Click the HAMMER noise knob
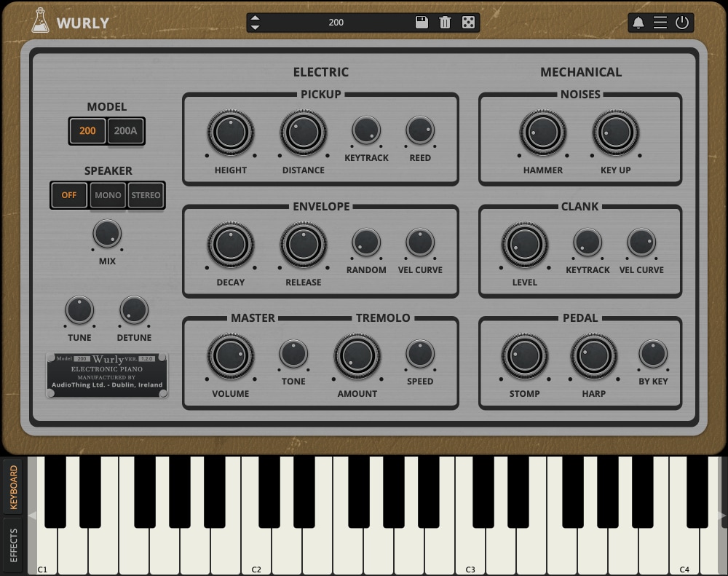Image resolution: width=728 pixels, height=576 pixels. pos(543,133)
